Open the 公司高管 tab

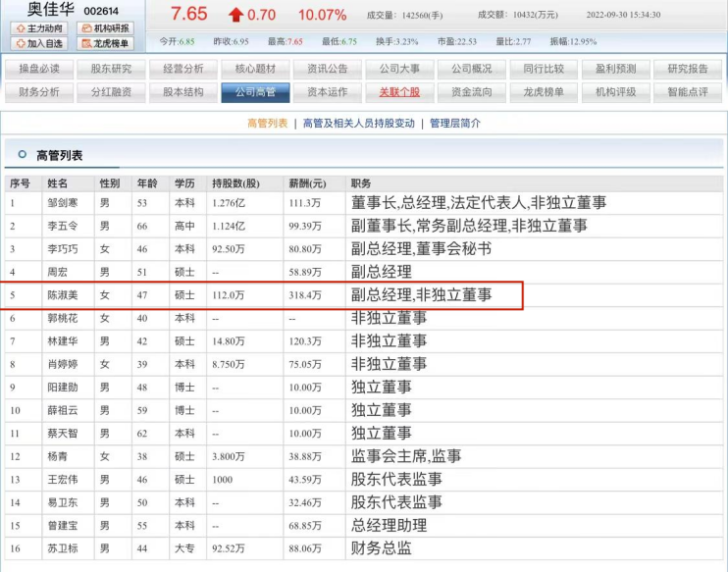pos(255,92)
